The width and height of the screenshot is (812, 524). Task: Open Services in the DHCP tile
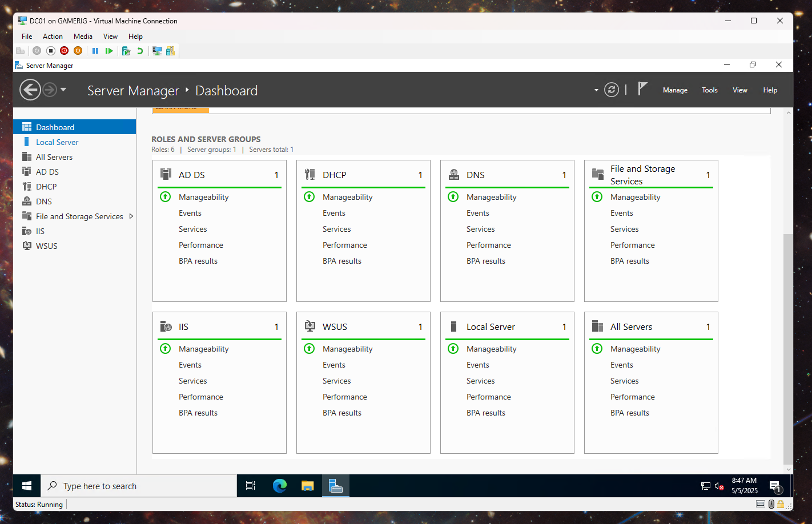pos(337,229)
